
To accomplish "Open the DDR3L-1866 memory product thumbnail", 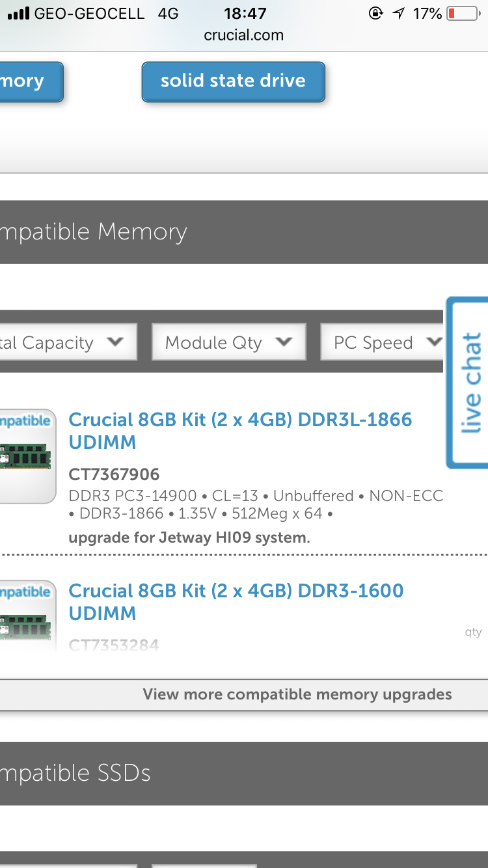I will tap(27, 455).
